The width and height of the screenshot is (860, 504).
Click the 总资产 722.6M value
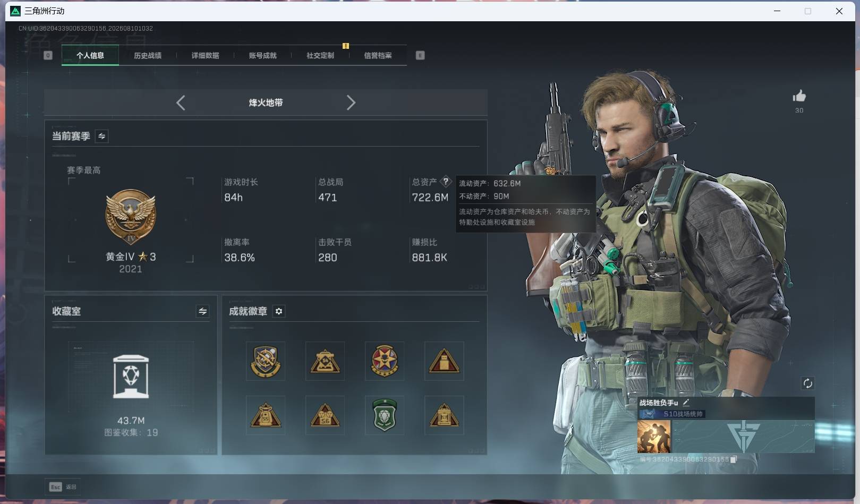pos(430,198)
